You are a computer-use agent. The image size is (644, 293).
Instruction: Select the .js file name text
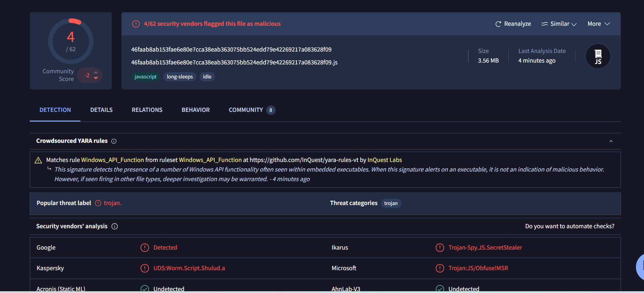pos(234,63)
